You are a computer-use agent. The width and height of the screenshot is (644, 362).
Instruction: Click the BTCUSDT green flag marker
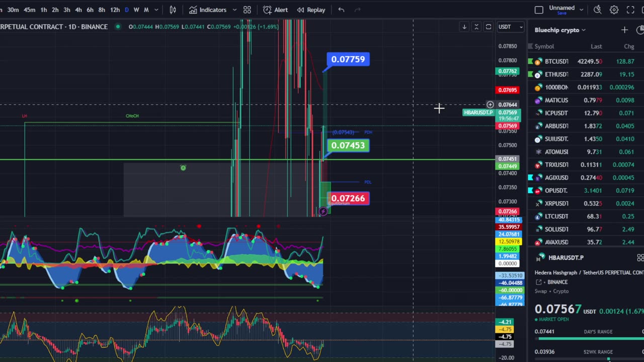(x=530, y=61)
